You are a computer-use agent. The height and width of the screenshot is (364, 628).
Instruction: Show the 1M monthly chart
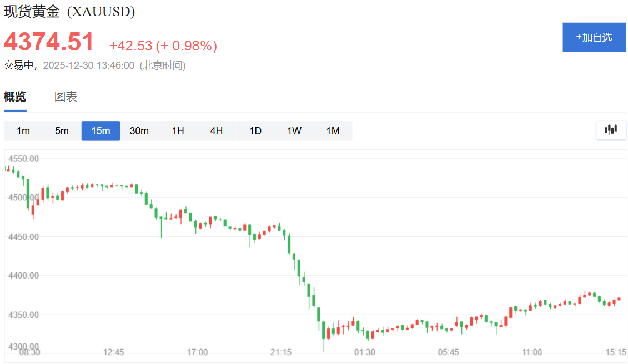coord(333,131)
